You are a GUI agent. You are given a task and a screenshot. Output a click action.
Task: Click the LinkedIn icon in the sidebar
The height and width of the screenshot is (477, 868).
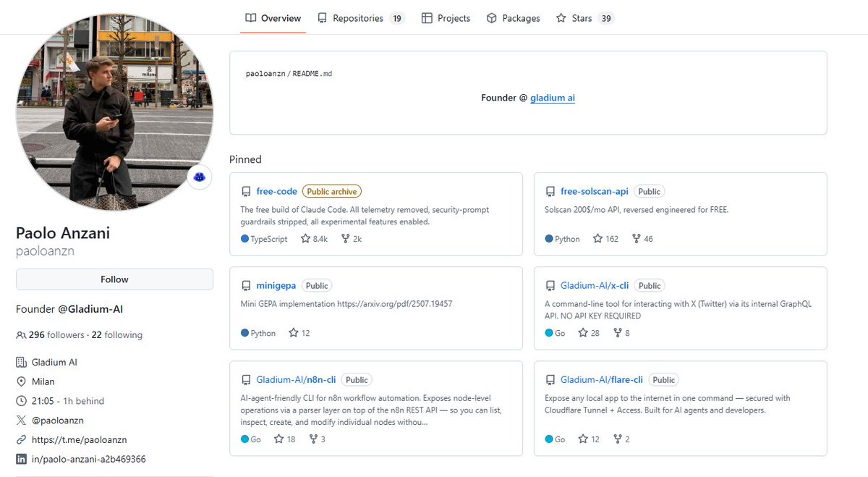coord(21,460)
